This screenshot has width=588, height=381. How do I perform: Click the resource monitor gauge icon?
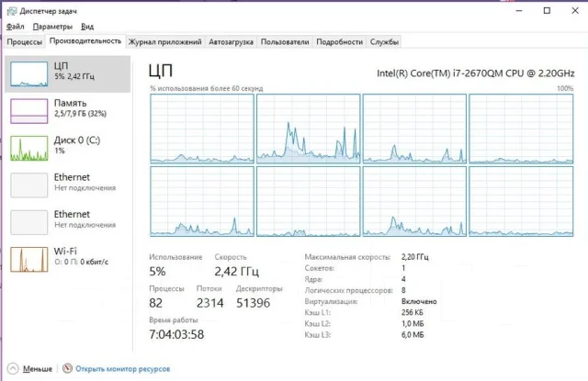pos(67,369)
